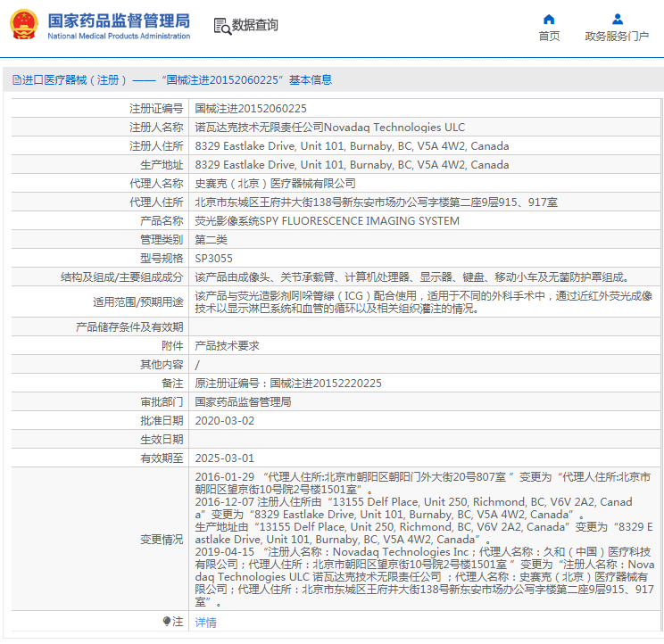Image resolution: width=664 pixels, height=644 pixels.
Task: Select the Novadaq Technologies ULC registrant name
Action: (x=330, y=128)
